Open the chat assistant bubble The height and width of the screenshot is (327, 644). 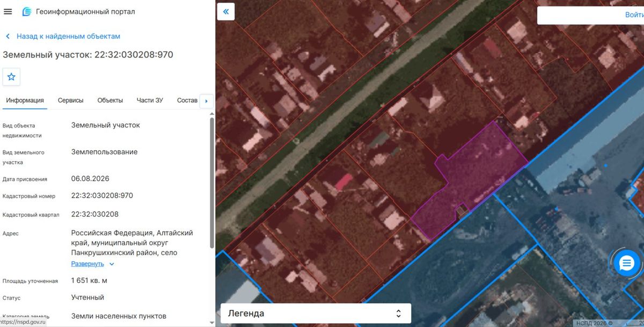(627, 263)
